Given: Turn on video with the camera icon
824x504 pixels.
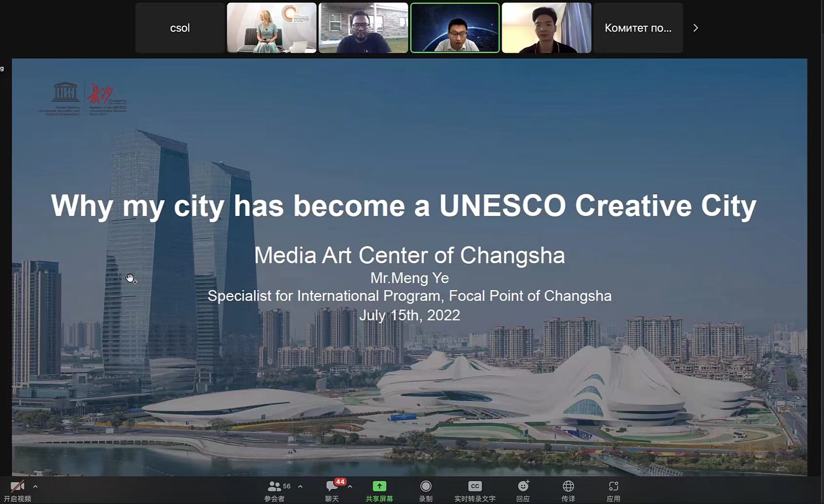Looking at the screenshot, I should point(17,486).
